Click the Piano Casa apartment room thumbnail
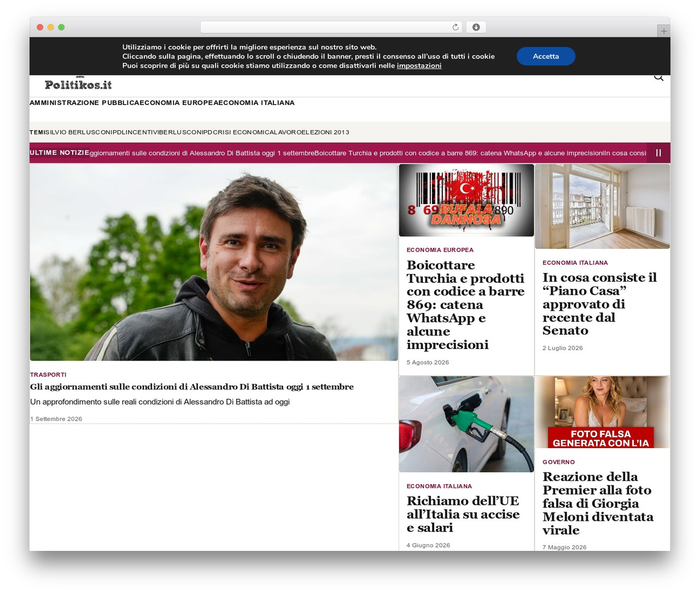Screen dimensions: 700x593 [x=602, y=207]
